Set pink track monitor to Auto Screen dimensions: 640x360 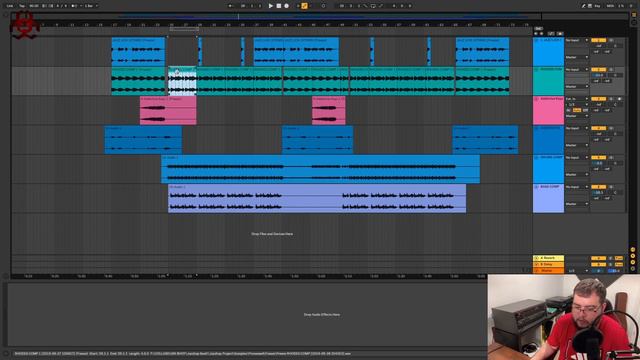[577, 110]
